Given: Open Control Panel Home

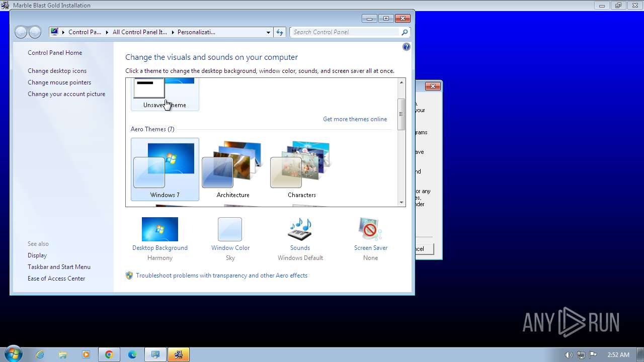Looking at the screenshot, I should (55, 53).
